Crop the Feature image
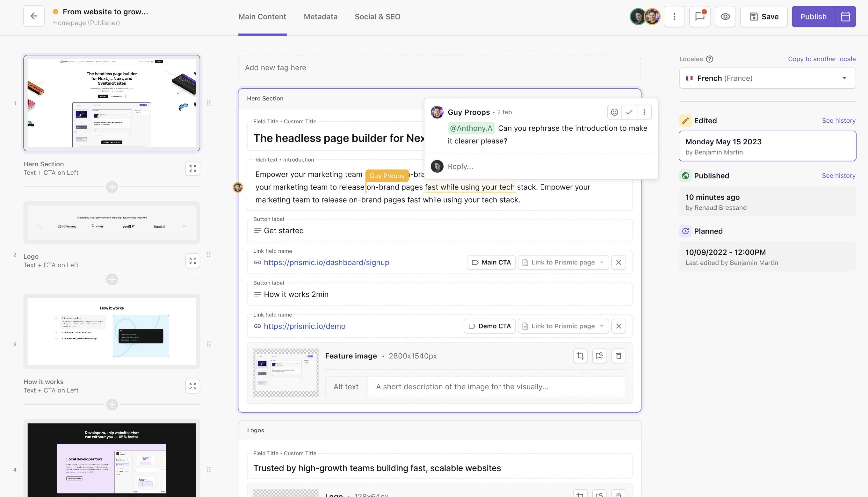Image resolution: width=868 pixels, height=497 pixels. tap(580, 356)
